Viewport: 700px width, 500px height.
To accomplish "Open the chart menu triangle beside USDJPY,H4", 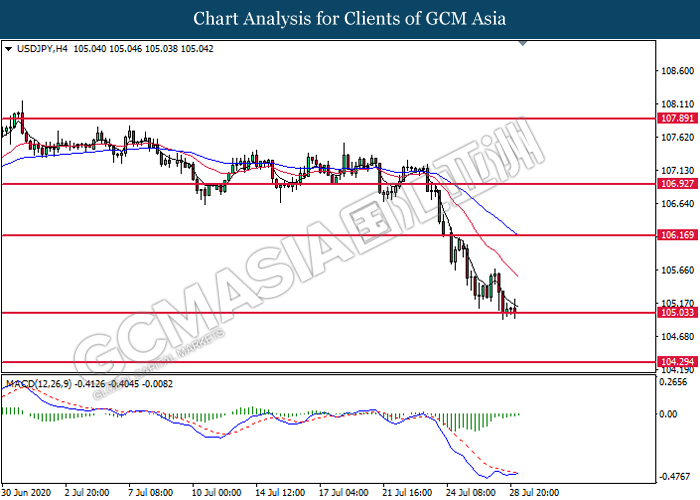I will [8, 49].
